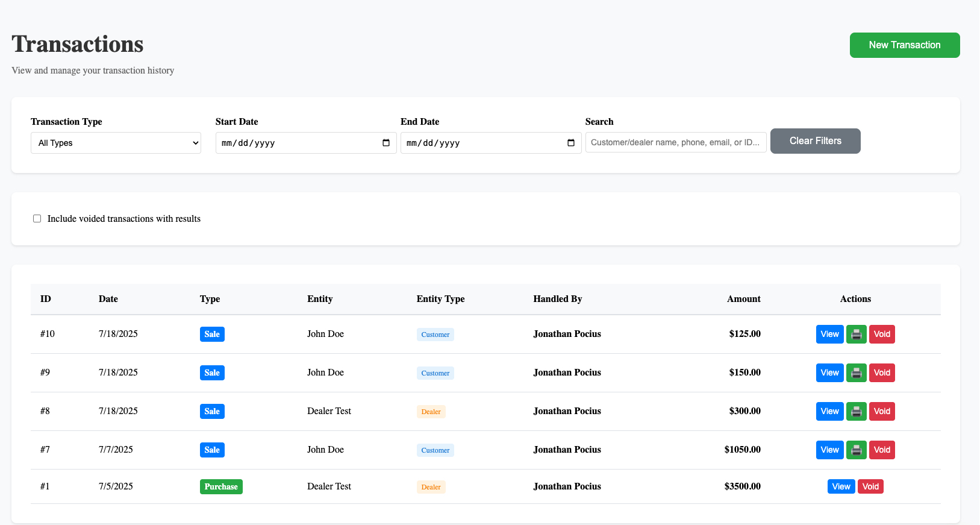The height and width of the screenshot is (525, 980).
Task: Click Dealer Test entity in row #8
Action: 329,411
